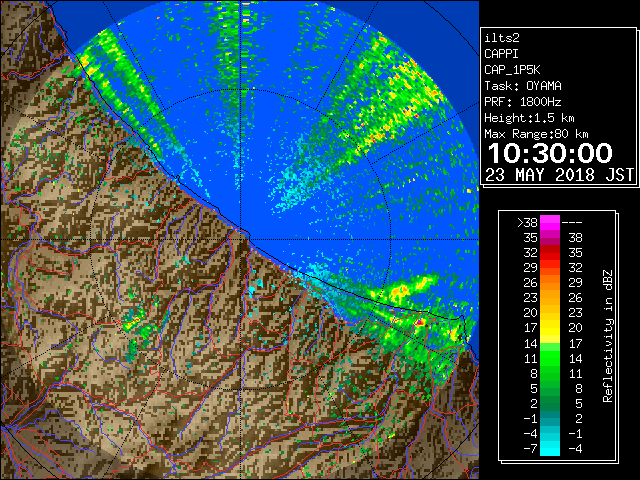
Task: Pick the bright green 11–14 dBZ legend band
Action: (x=550, y=358)
